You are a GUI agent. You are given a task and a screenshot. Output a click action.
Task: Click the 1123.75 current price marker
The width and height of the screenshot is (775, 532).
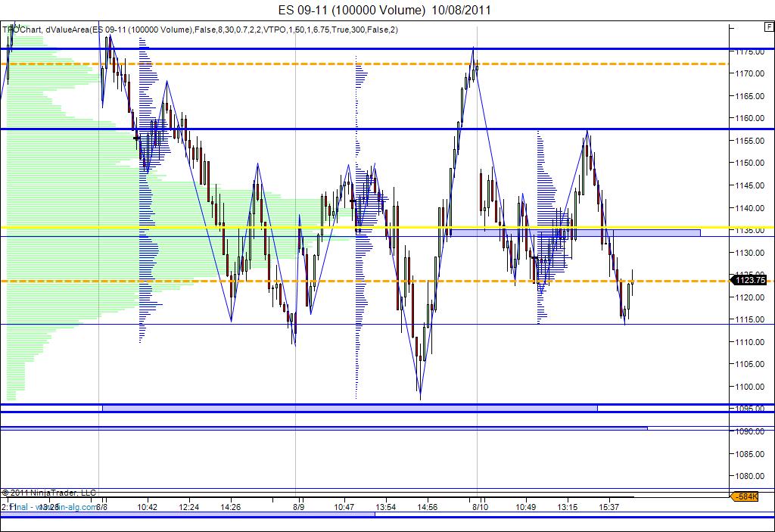(x=749, y=280)
